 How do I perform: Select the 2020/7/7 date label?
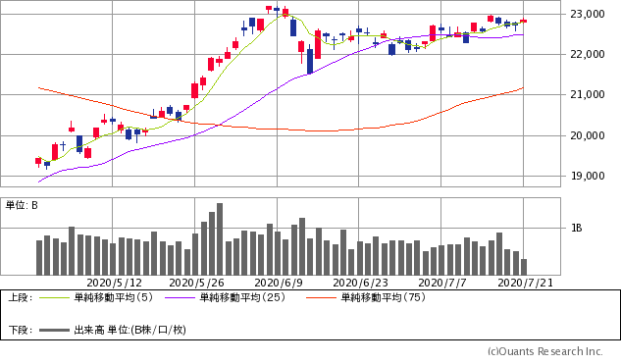[442, 283]
